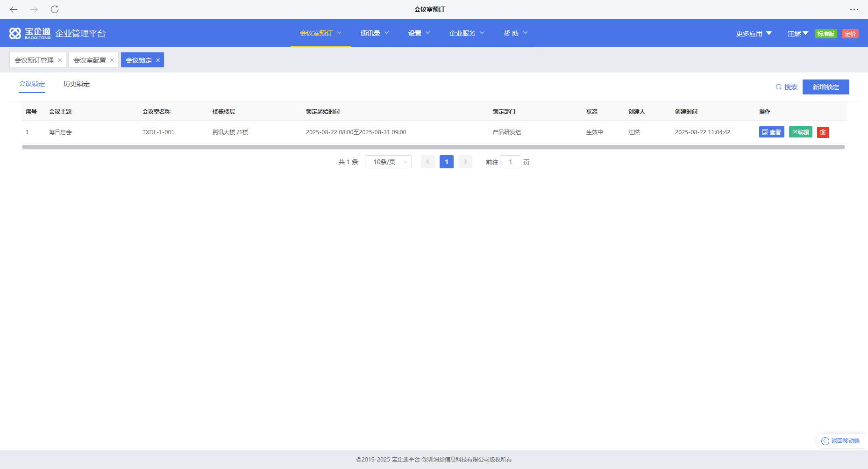
Task: Click the 新增锁定 button
Action: (x=825, y=87)
